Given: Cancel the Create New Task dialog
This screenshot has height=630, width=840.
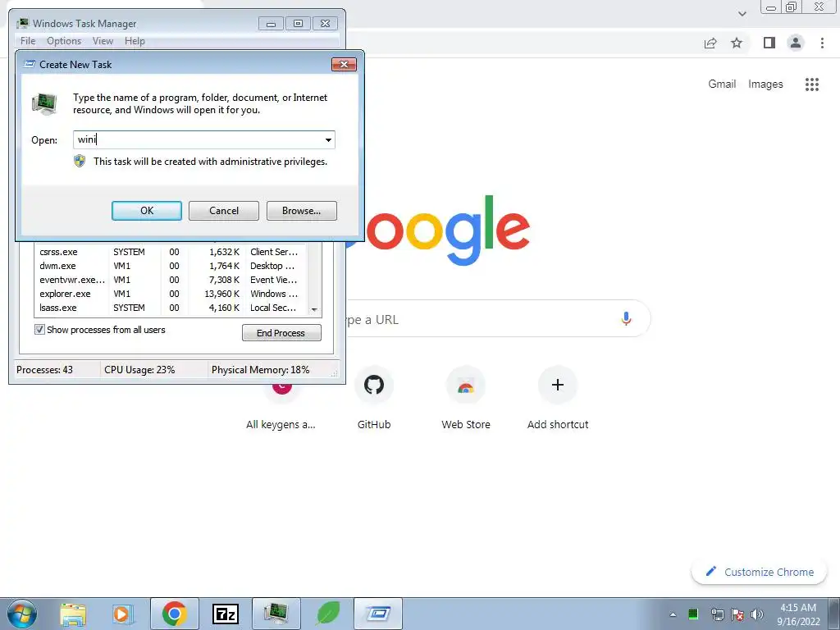Looking at the screenshot, I should (224, 211).
